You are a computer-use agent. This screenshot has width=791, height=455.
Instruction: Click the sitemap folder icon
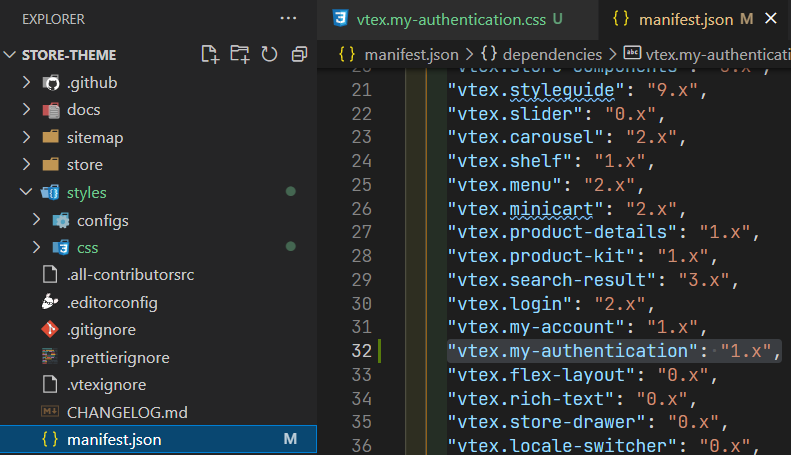click(x=50, y=137)
